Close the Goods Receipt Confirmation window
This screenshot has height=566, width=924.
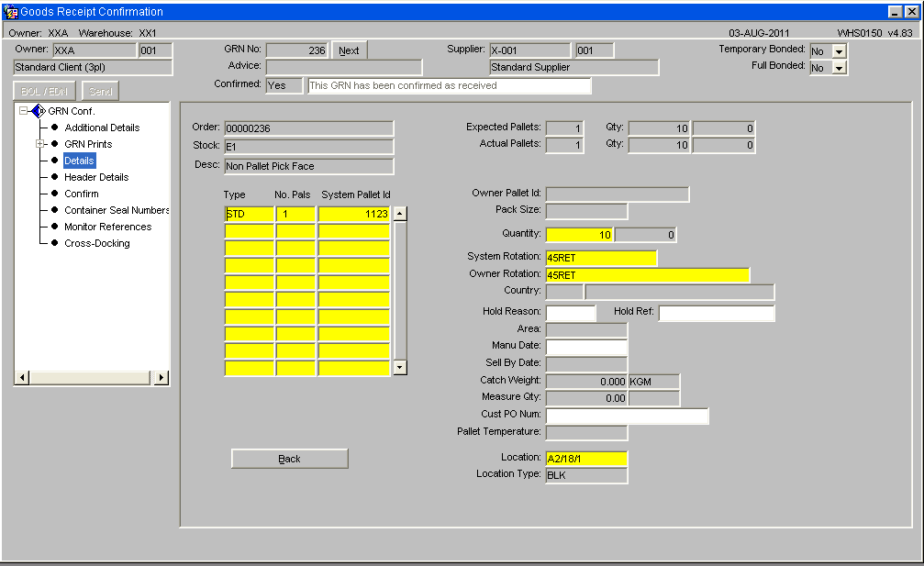click(911, 12)
